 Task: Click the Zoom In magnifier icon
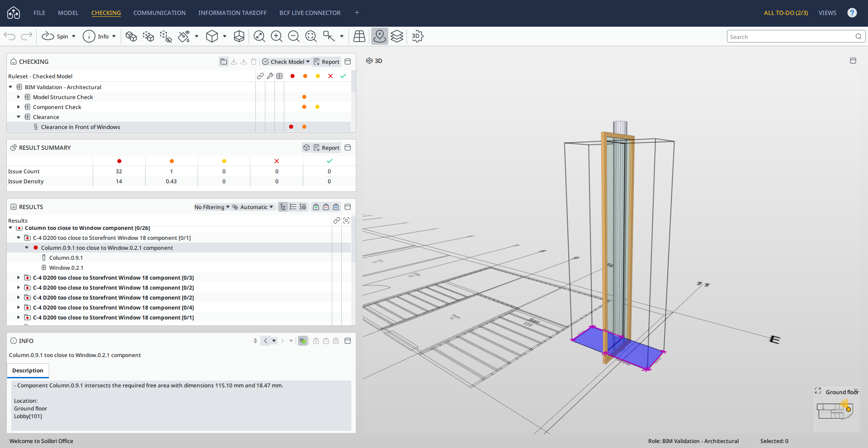(277, 36)
